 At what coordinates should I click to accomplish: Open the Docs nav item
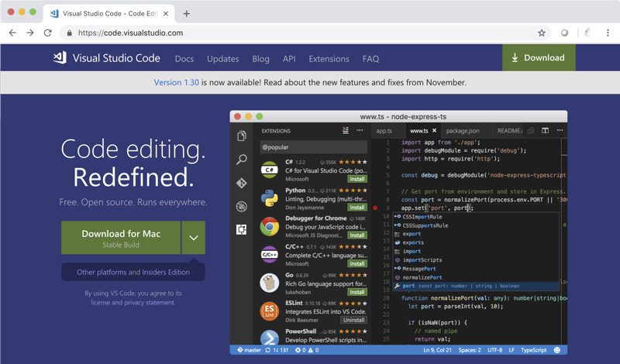(x=184, y=59)
